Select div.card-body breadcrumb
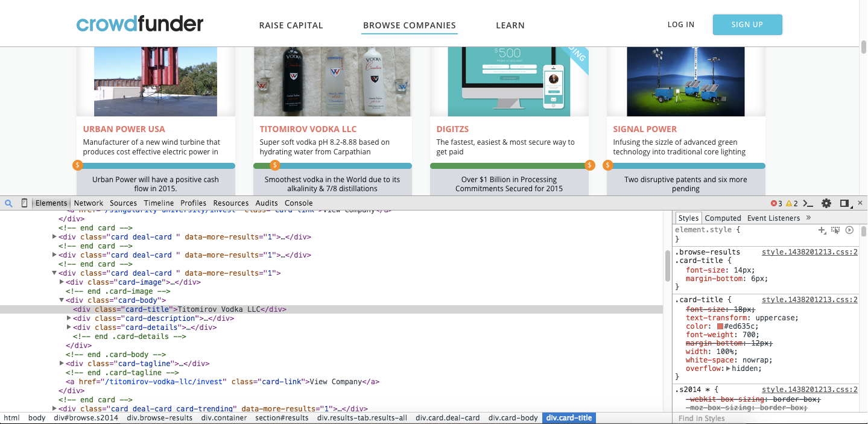This screenshot has width=868, height=424. [513, 417]
